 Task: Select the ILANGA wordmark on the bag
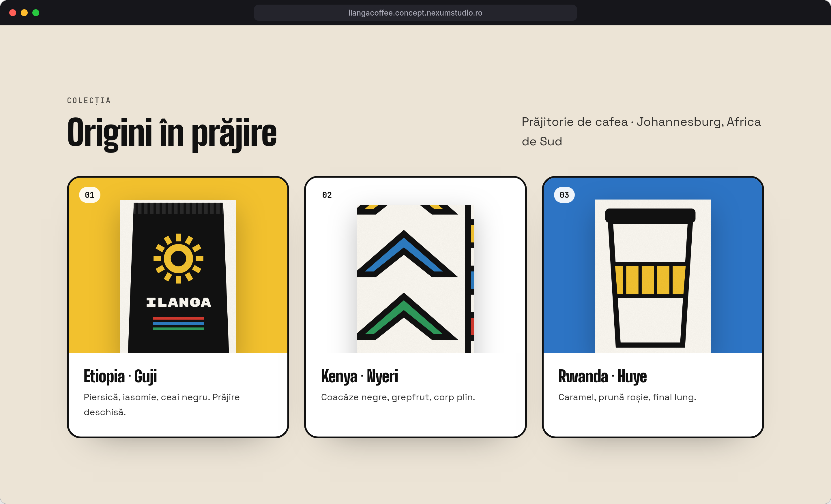tap(179, 302)
